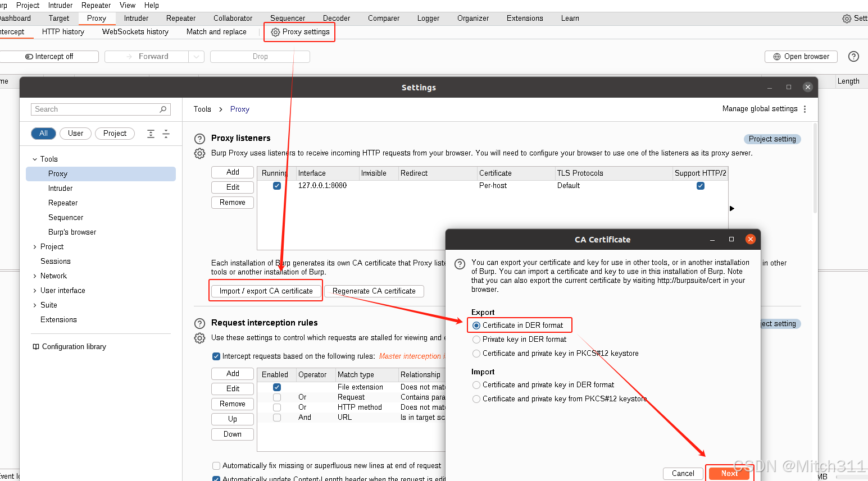The image size is (868, 481).
Task: Select import Certificate and private key in DER format
Action: point(476,385)
